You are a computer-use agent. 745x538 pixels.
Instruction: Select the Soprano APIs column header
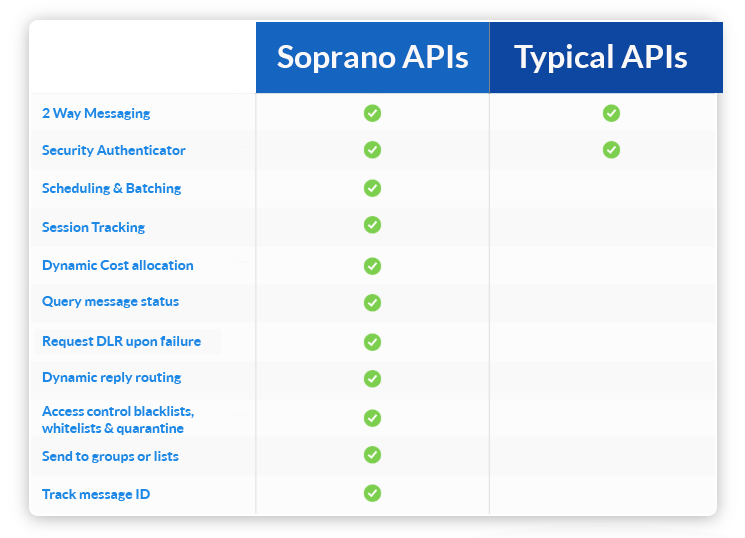(x=372, y=57)
